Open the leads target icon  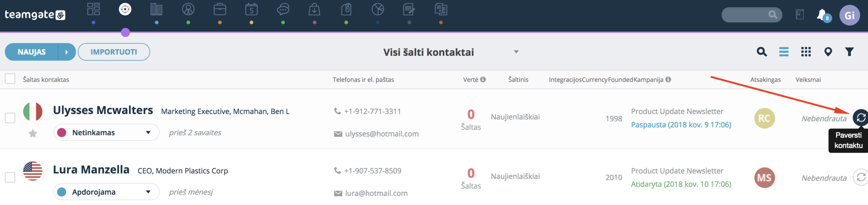click(125, 9)
